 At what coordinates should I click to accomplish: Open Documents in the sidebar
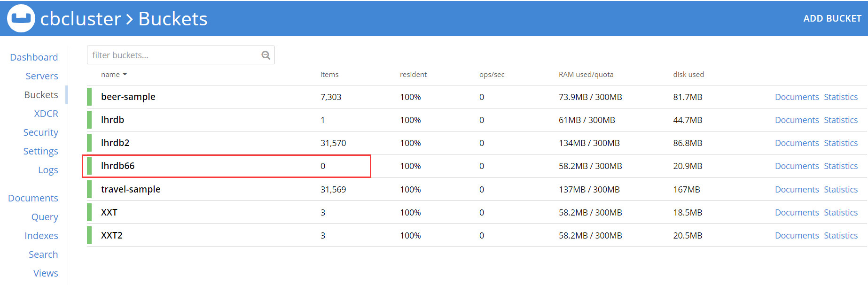tap(33, 198)
